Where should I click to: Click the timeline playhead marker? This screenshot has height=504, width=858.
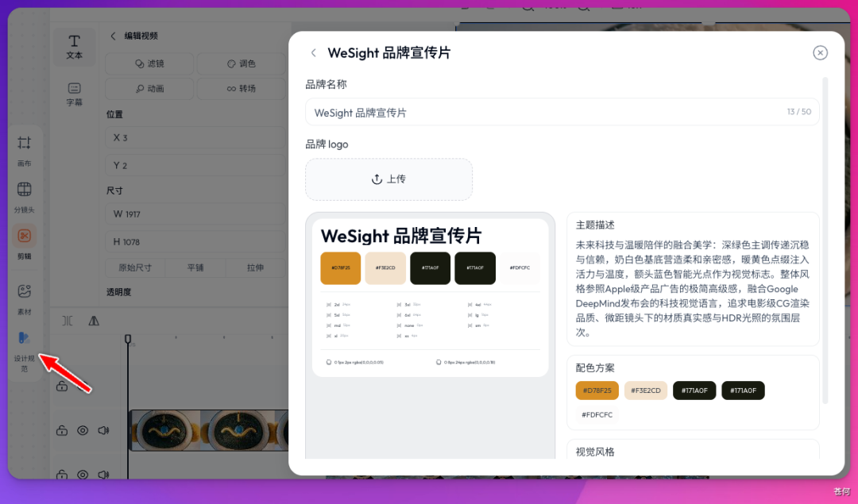(128, 339)
